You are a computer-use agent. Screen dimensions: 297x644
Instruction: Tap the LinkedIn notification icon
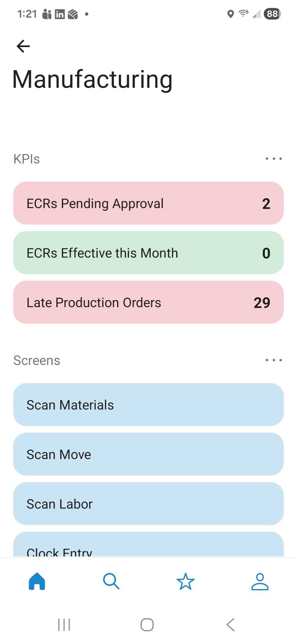(60, 14)
